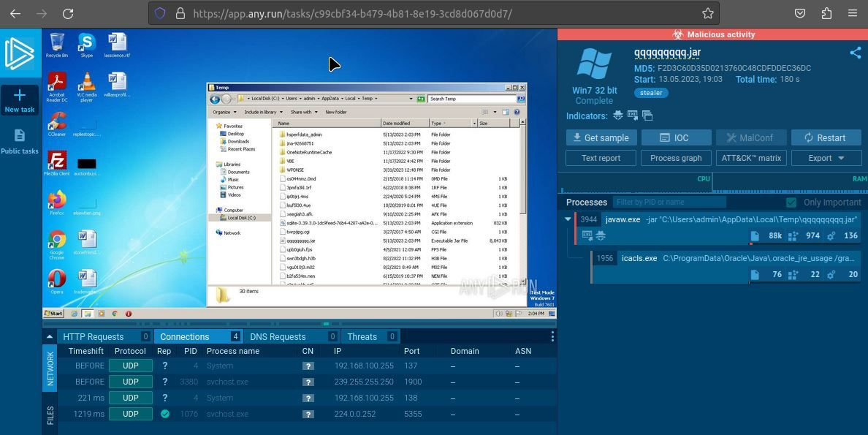Click the playback timeline progress bar
Viewport: 868px width, 435px height.
299,323
